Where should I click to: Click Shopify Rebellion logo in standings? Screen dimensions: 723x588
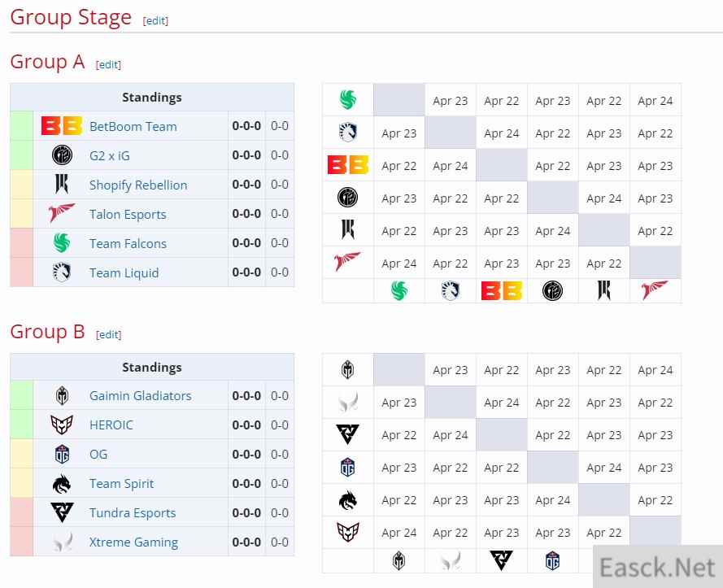(x=62, y=185)
